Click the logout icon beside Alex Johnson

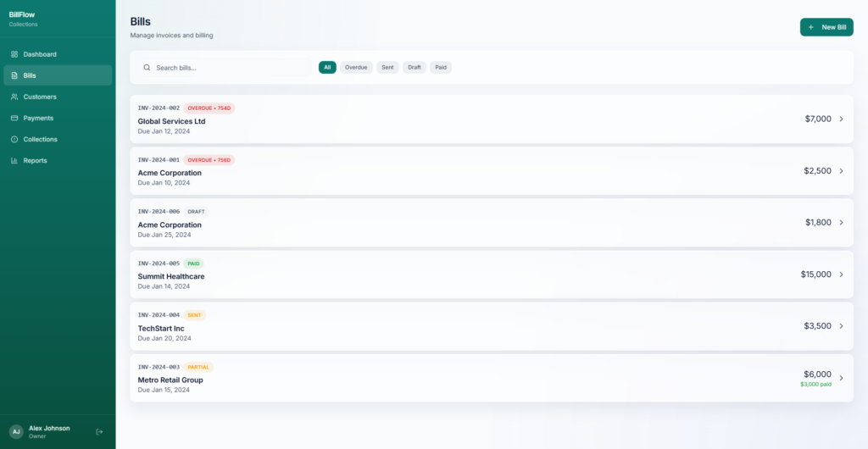coord(99,432)
